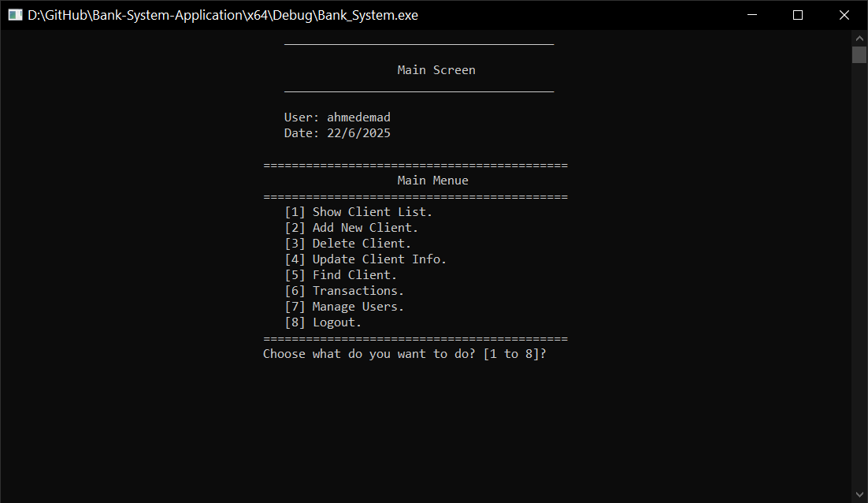Screen dimensions: 868x503
Task: Minimize the Bank_System.exe console window
Action: pyautogui.click(x=753, y=15)
